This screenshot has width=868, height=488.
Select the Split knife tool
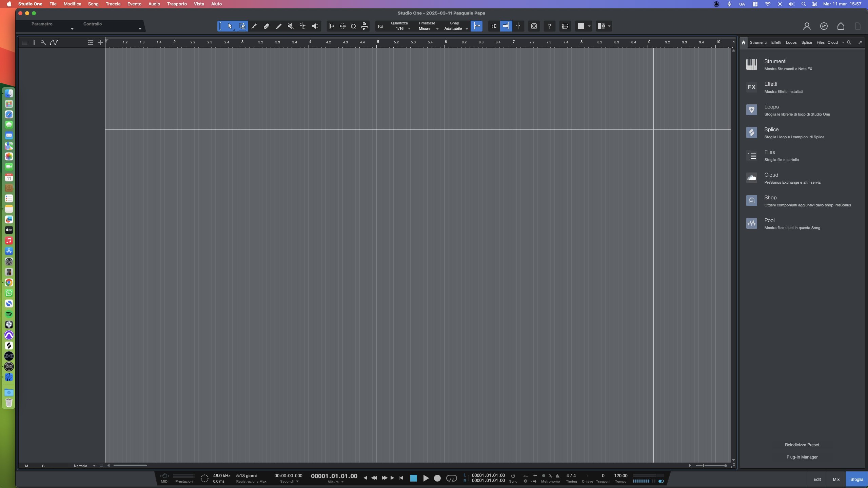click(254, 26)
